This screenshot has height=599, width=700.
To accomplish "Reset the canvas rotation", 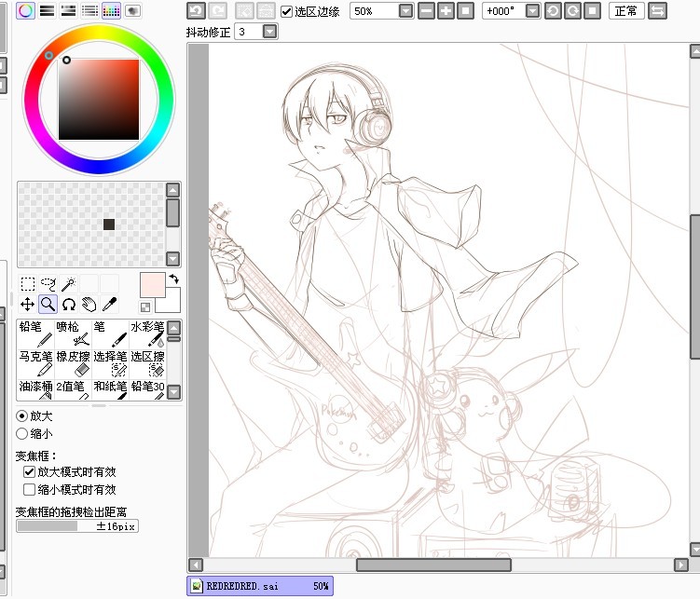I will [x=593, y=10].
